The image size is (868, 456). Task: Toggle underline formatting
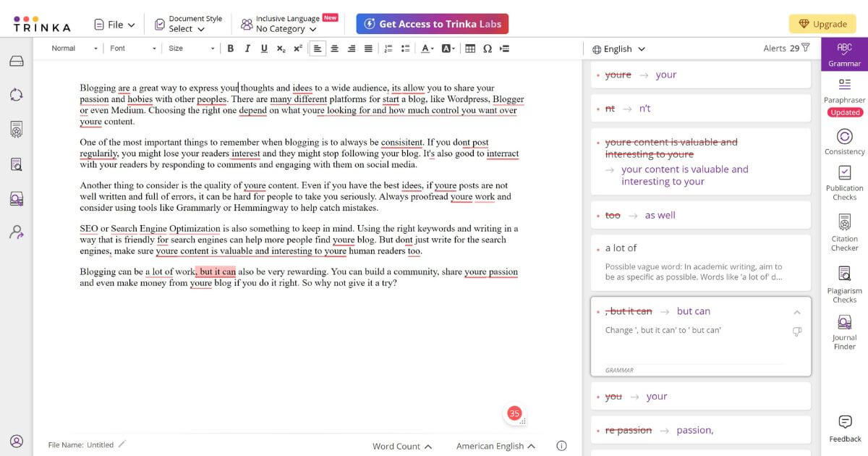point(264,48)
